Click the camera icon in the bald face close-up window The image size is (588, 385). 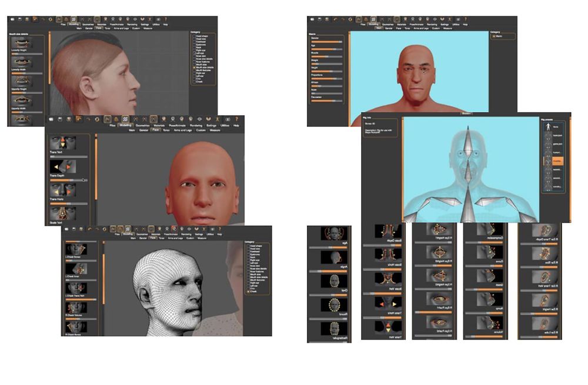pos(51,119)
